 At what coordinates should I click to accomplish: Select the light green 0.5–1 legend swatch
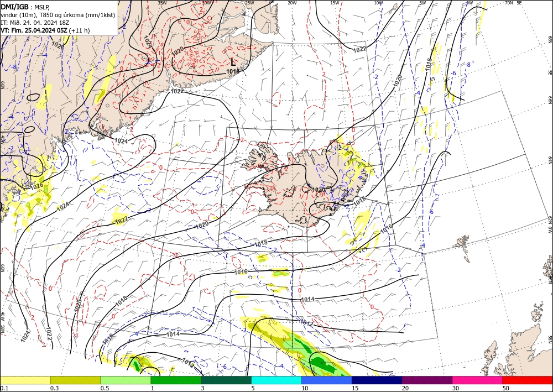126,380
